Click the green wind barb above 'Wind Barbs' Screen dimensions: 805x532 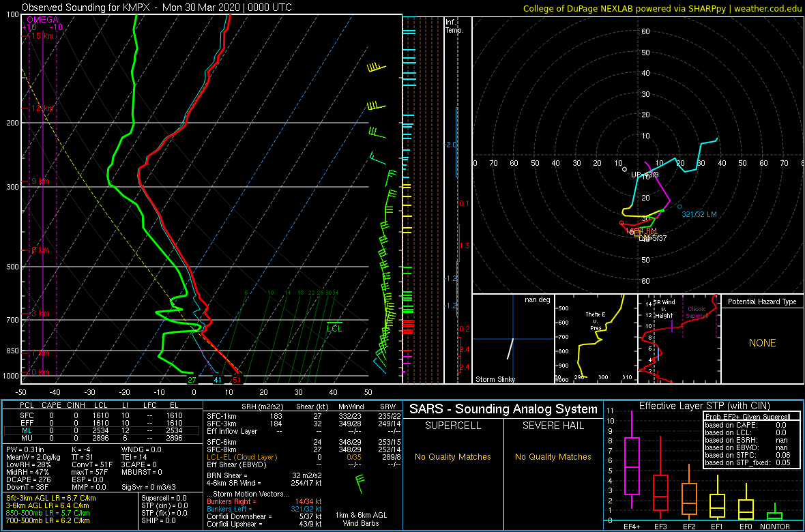[x=360, y=485]
